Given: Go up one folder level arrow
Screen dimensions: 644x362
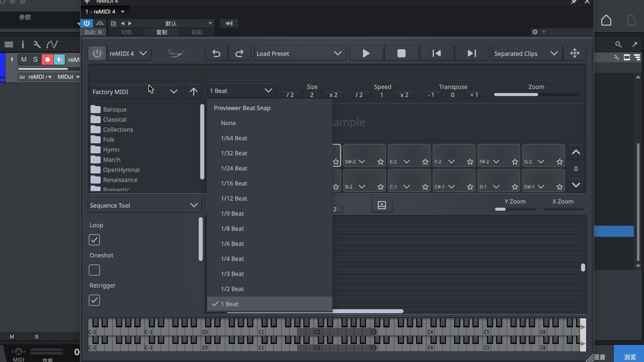Looking at the screenshot, I should click(194, 92).
